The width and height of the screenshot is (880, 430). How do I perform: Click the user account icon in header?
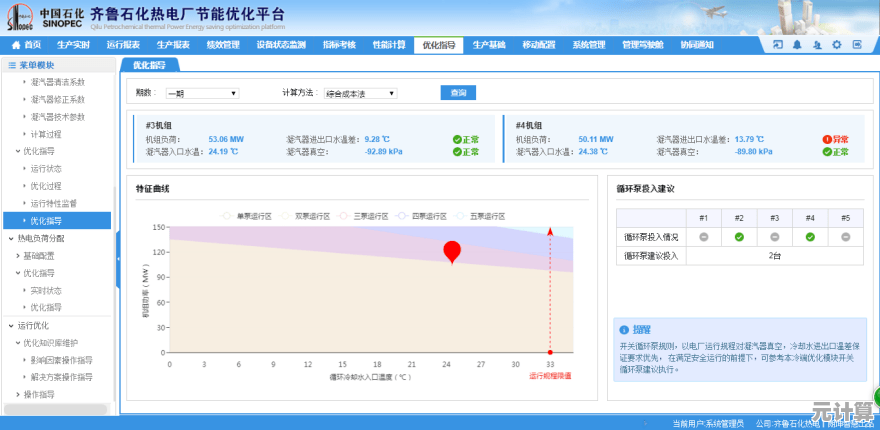pyautogui.click(x=817, y=45)
